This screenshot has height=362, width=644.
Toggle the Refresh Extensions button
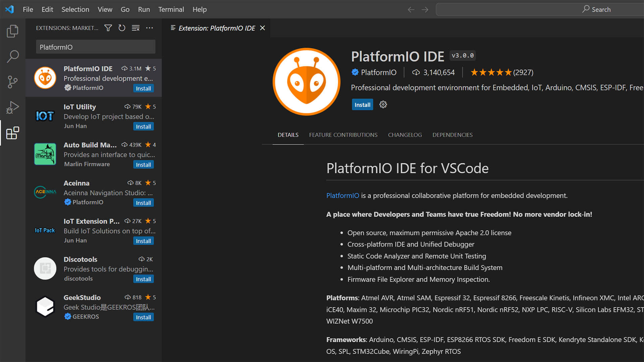(122, 28)
